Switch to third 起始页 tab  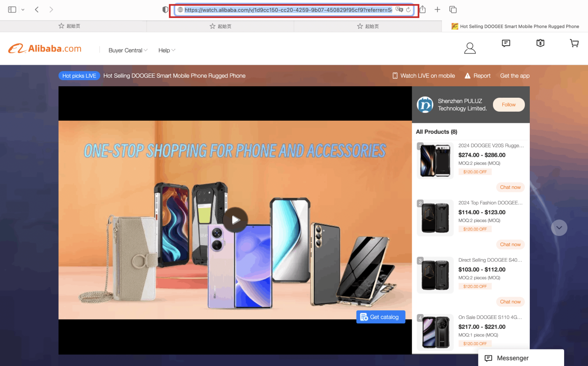pos(368,26)
